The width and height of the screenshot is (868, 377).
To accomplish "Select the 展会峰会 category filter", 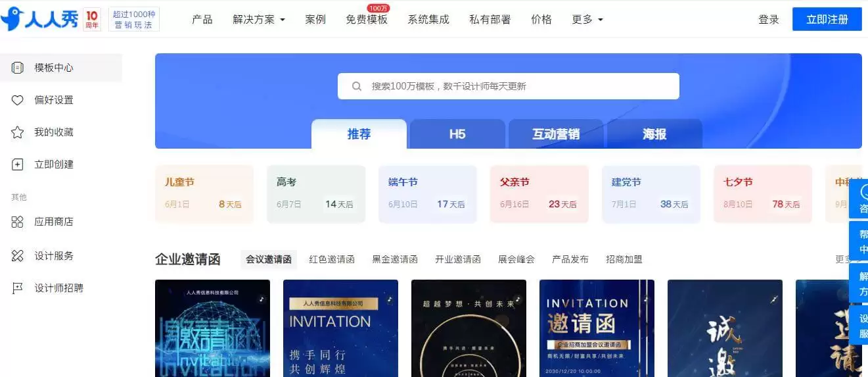I will pyautogui.click(x=516, y=259).
